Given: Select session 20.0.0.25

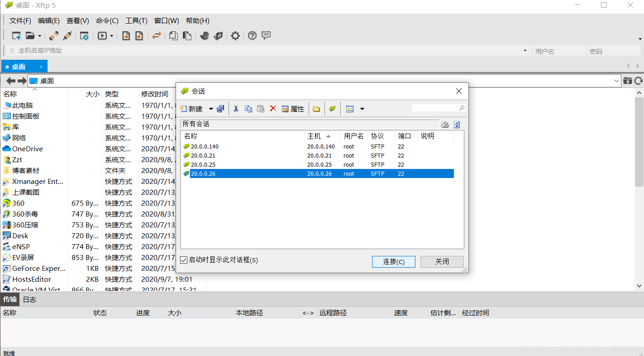Looking at the screenshot, I should pyautogui.click(x=318, y=164).
